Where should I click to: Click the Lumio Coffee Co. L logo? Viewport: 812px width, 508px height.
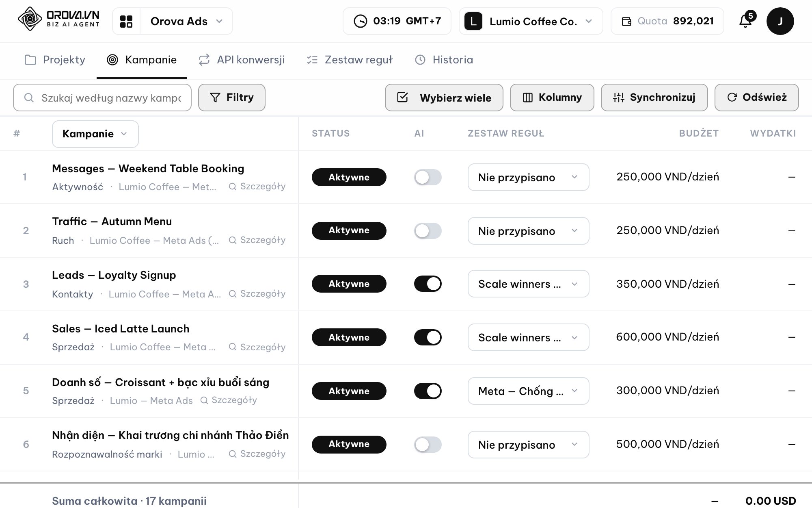point(473,21)
